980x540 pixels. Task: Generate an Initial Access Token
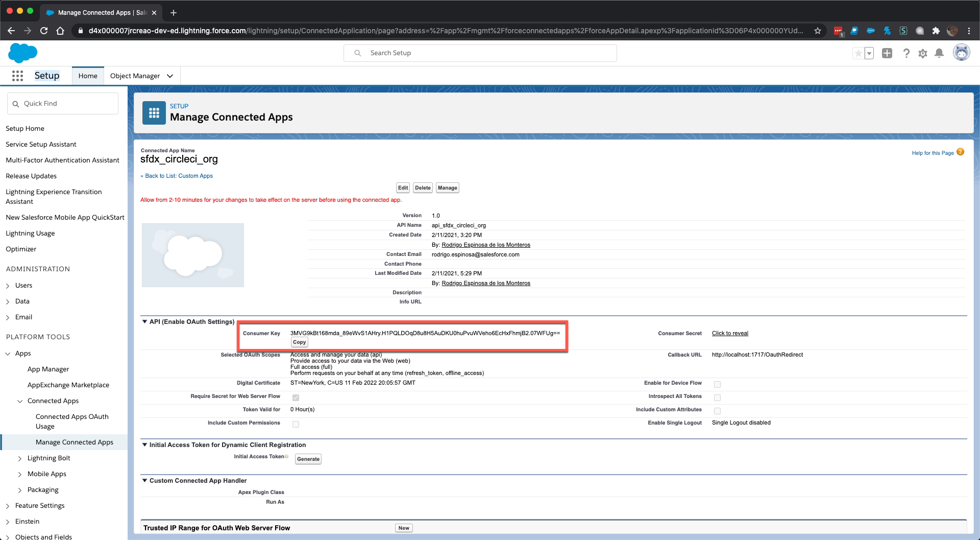pos(308,459)
